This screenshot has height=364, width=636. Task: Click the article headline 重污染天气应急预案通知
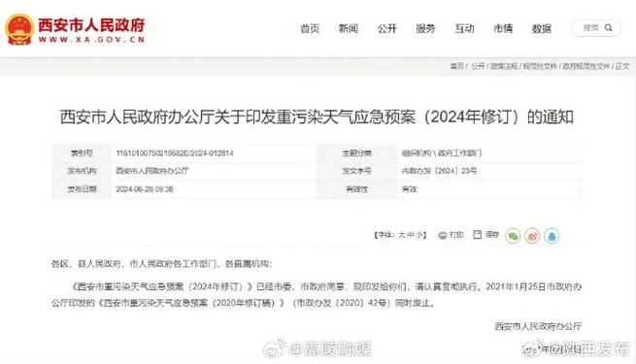[317, 117]
